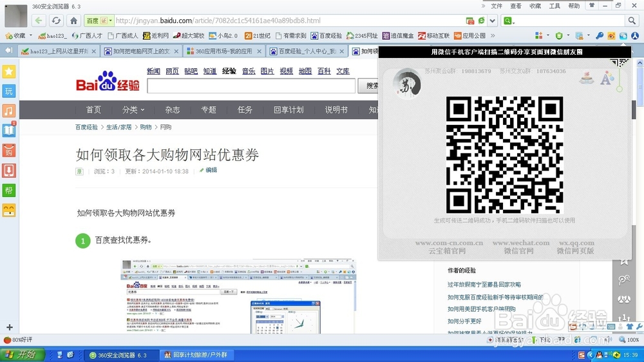Open the skin shirt icon in title bar
Screen dimensions: 644x362
pos(592,6)
